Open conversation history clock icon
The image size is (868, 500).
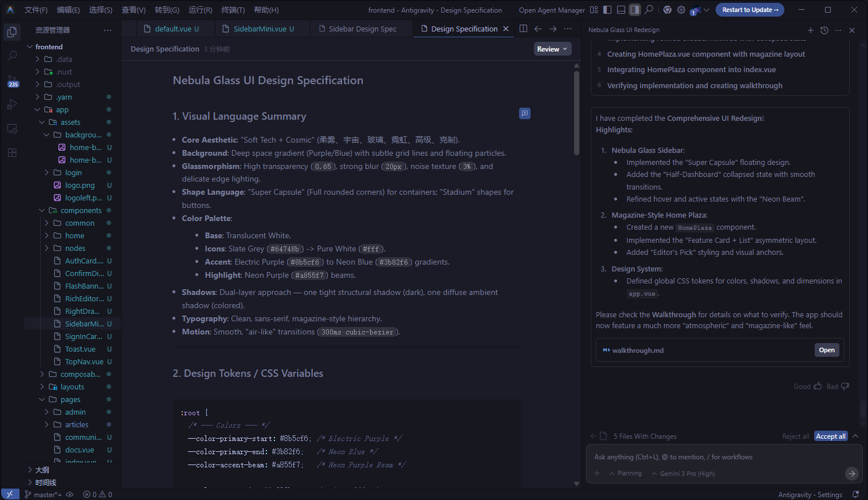(824, 30)
